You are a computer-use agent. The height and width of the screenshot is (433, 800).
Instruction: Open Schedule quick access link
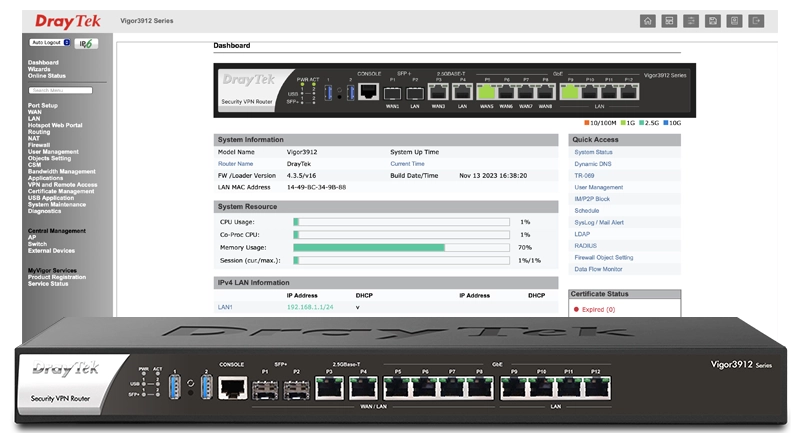[x=587, y=211]
